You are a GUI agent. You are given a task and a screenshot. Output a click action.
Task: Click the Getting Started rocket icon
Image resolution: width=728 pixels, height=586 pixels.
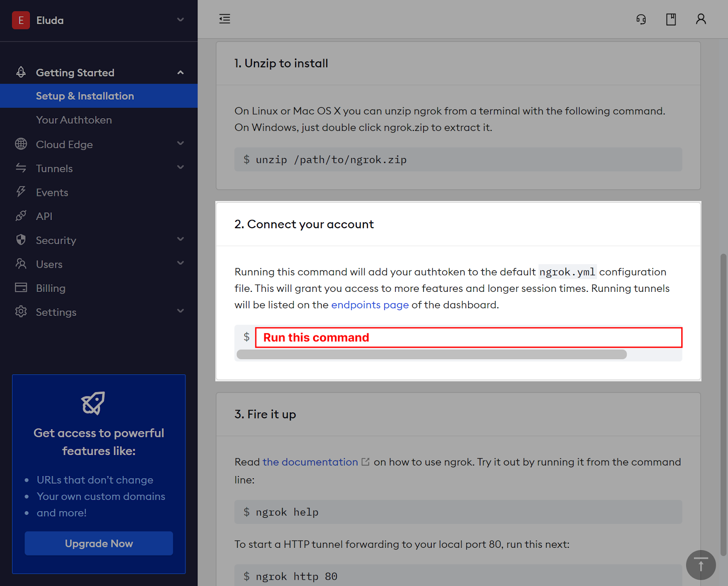[x=21, y=72]
